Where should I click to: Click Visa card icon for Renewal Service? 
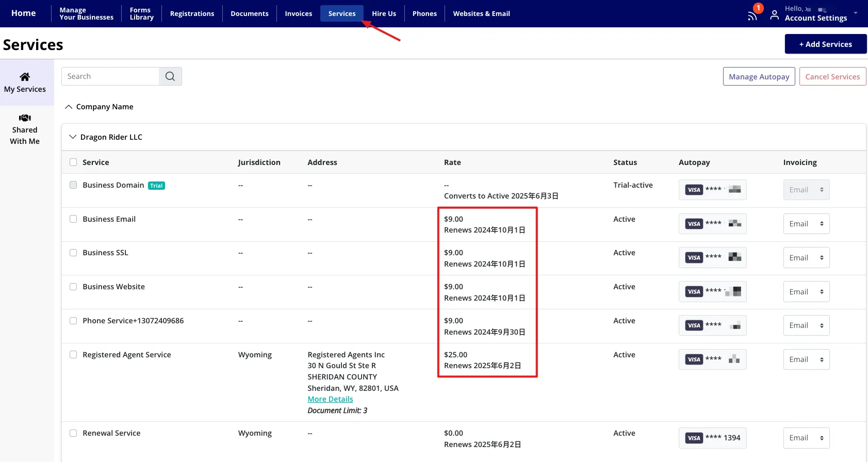click(x=694, y=438)
